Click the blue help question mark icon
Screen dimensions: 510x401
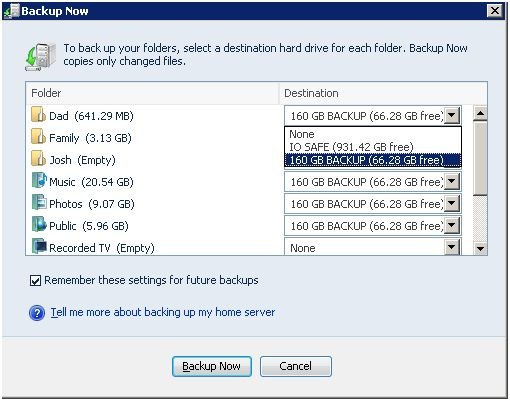[x=37, y=313]
